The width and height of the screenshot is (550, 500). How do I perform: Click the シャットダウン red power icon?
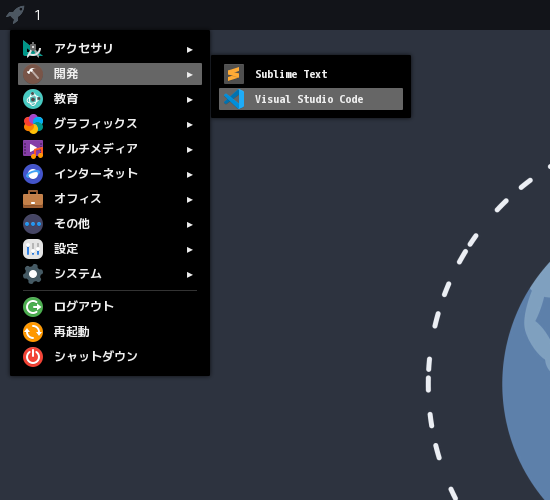coord(33,357)
